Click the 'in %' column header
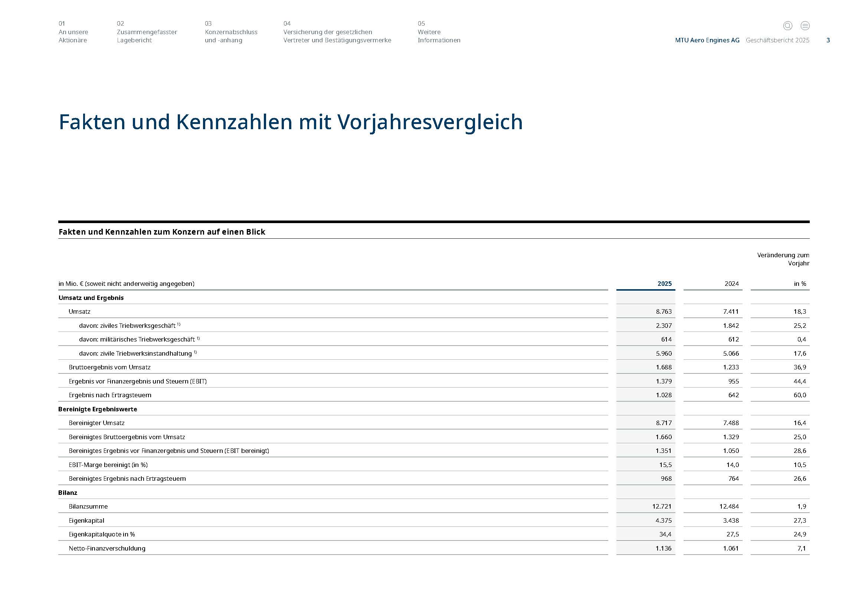The height and width of the screenshot is (614, 868). [x=800, y=284]
